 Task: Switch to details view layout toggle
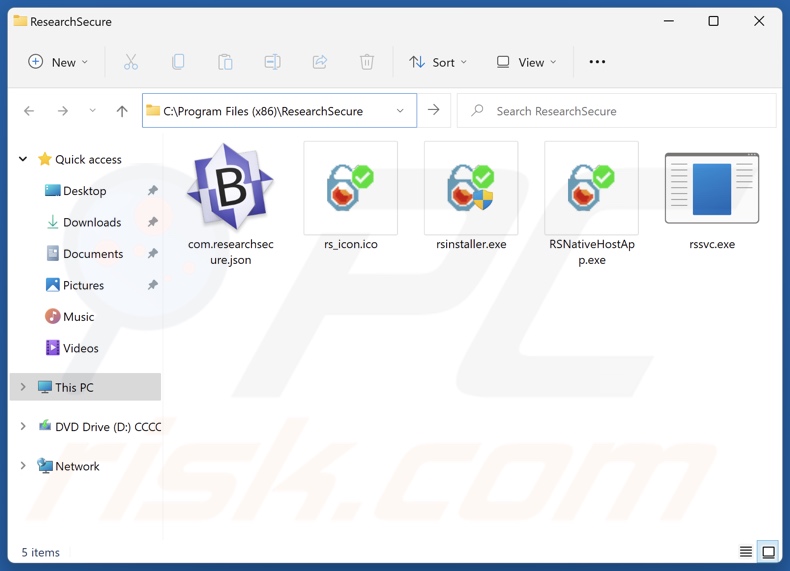pos(746,552)
